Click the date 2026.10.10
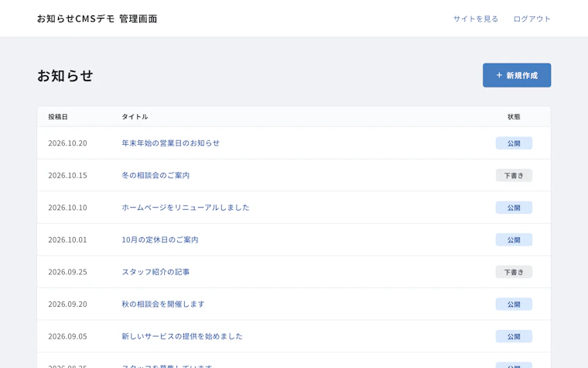The image size is (588, 368). tap(67, 208)
